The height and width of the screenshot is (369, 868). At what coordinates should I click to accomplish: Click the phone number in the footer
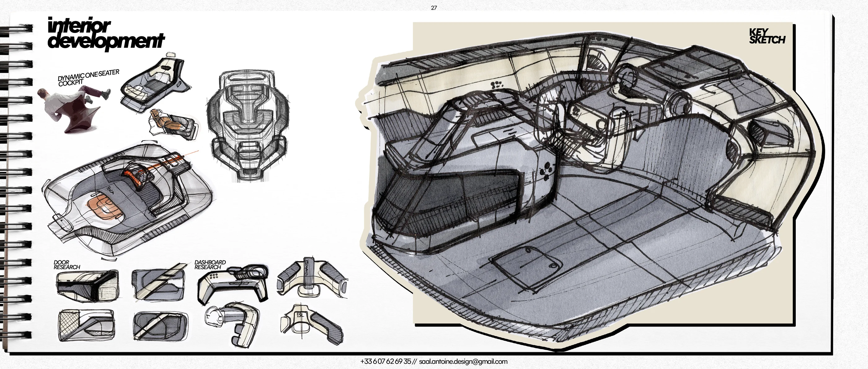[385, 361]
